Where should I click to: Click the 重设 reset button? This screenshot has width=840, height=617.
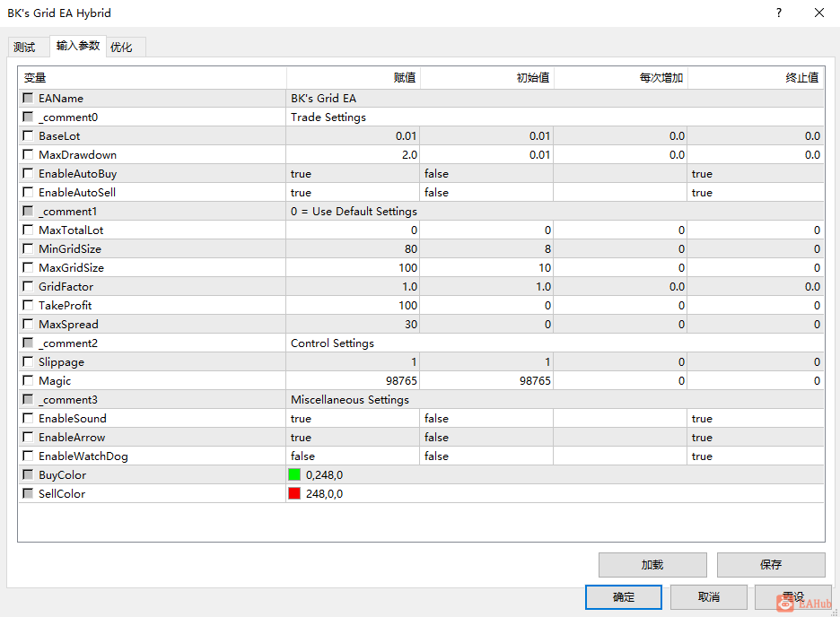tap(792, 596)
